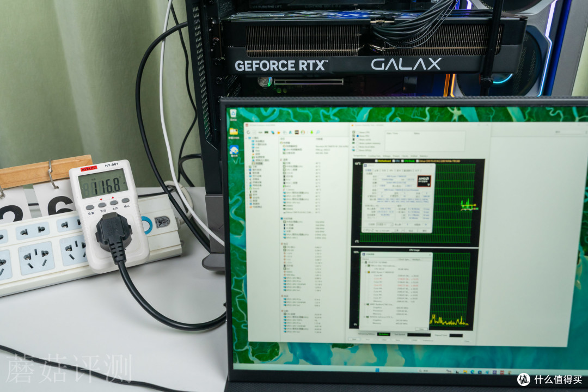Expand the Storage tree node in AIDA64
Image resolution: width=588 pixels, height=392 pixels.
click(247, 182)
